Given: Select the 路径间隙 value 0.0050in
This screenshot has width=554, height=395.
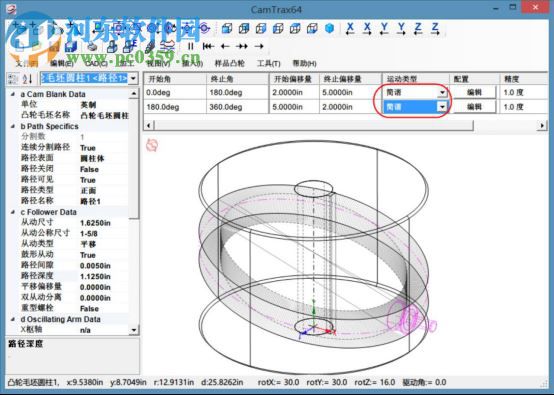Looking at the screenshot, I should coord(95,266).
